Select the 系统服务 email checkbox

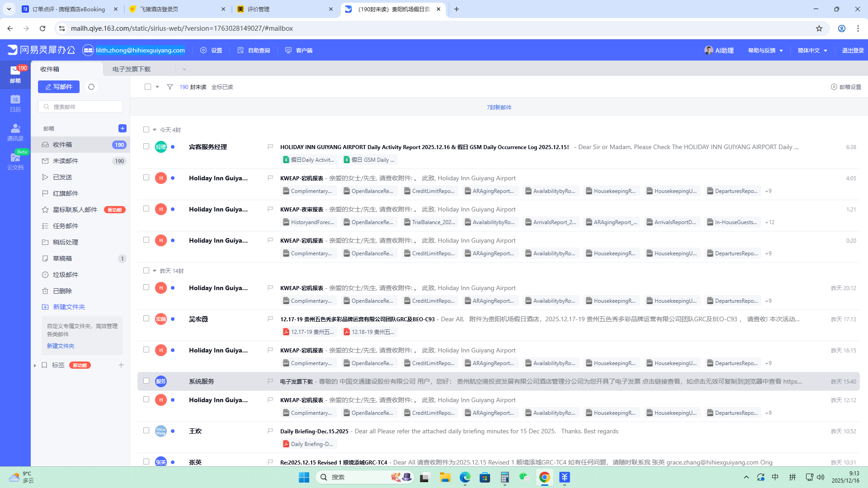point(146,381)
